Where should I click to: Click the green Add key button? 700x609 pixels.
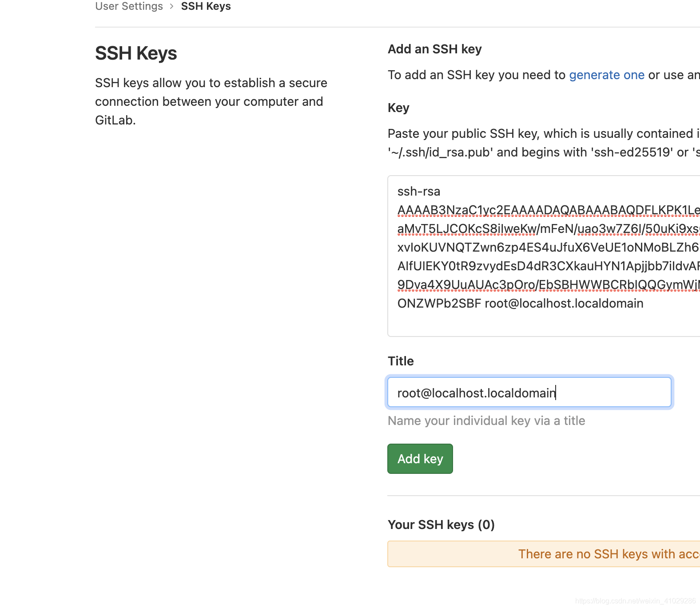[x=420, y=459]
